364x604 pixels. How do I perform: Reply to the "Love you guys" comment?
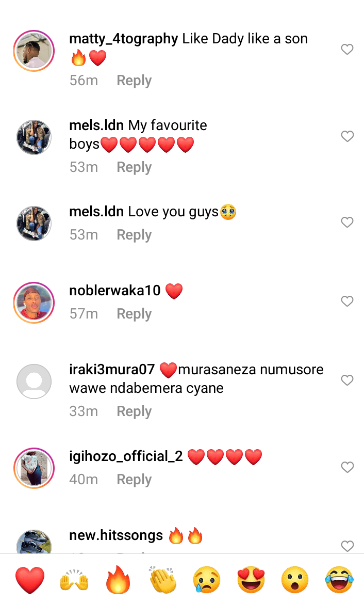(134, 235)
